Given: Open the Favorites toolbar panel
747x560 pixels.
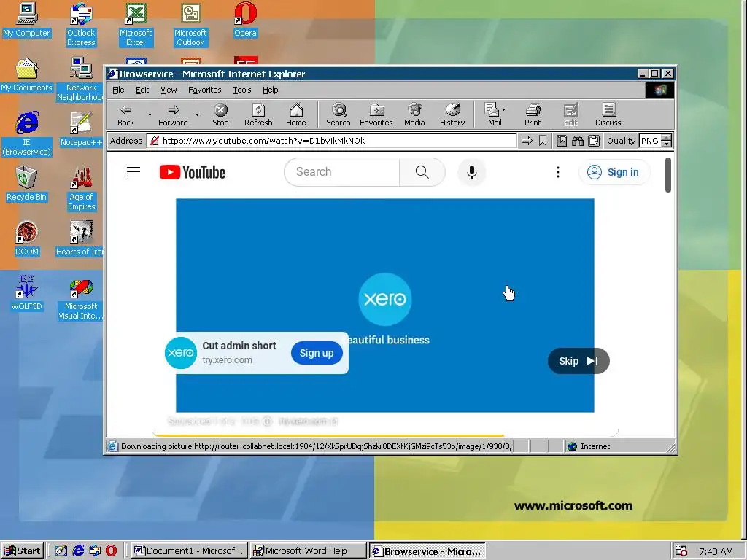Looking at the screenshot, I should pyautogui.click(x=376, y=114).
